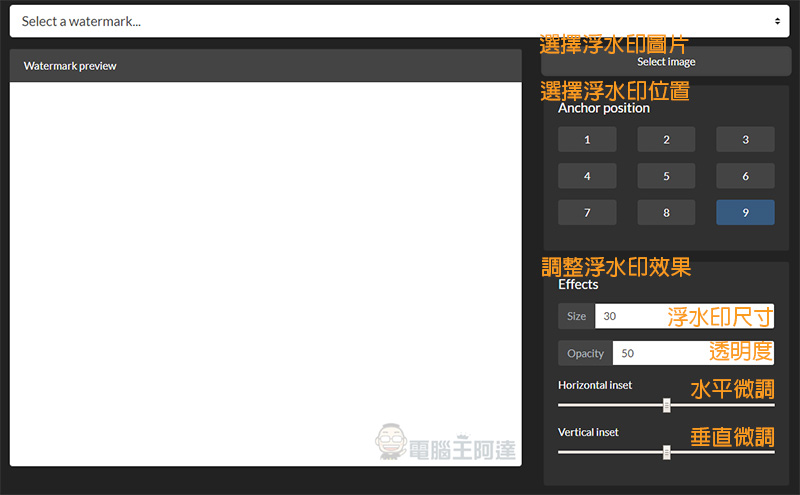This screenshot has width=800, height=495.
Task: Click the Effects heading
Action: (x=578, y=284)
